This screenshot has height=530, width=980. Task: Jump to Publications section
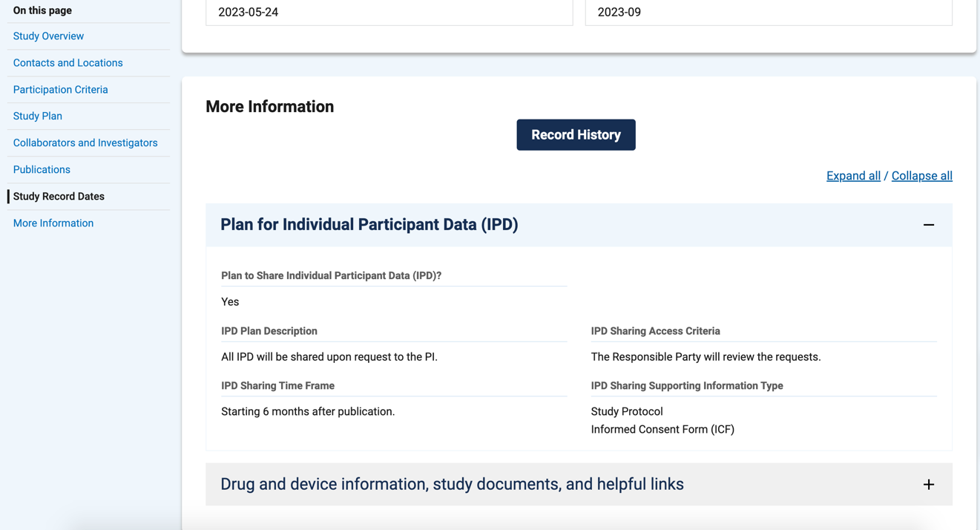(42, 170)
